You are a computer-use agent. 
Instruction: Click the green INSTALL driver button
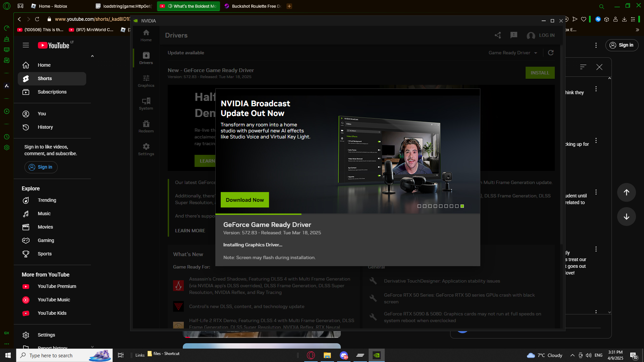540,73
